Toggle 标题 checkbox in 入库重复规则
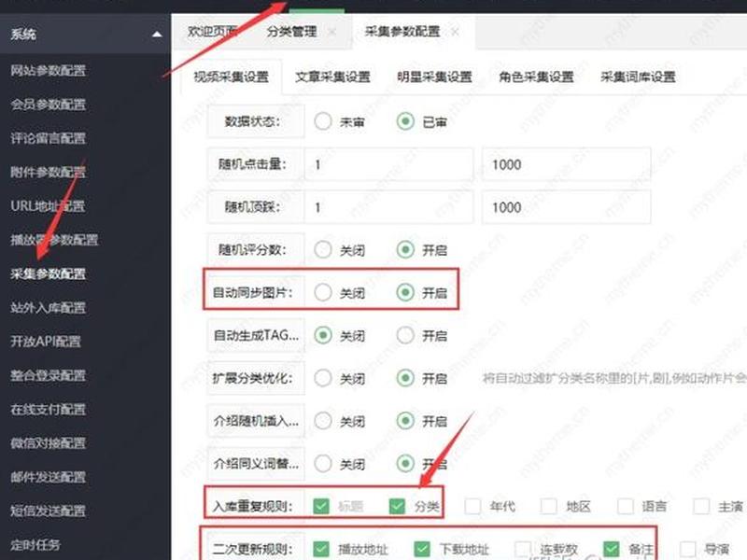This screenshot has height=560, width=747. click(321, 506)
